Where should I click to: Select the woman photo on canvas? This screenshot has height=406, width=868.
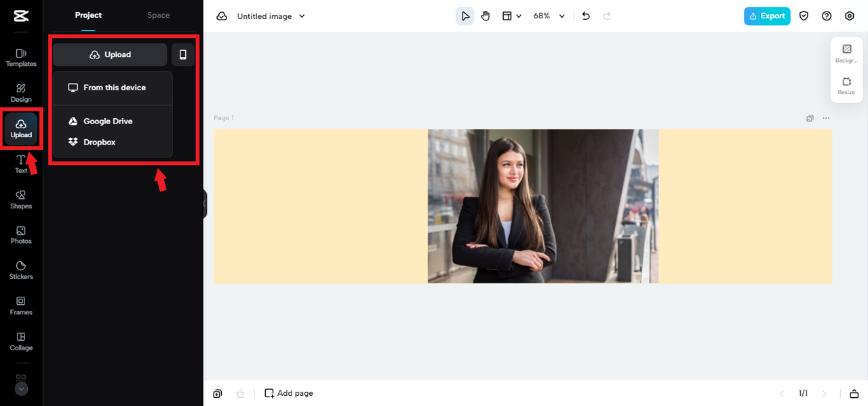coord(543,206)
